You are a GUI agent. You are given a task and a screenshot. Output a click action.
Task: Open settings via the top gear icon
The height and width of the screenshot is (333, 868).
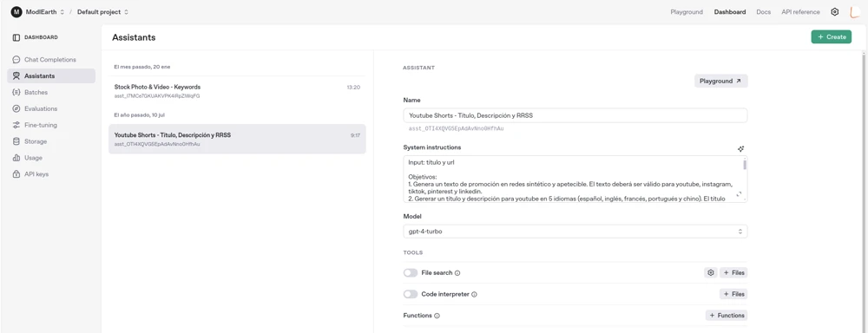coord(835,11)
